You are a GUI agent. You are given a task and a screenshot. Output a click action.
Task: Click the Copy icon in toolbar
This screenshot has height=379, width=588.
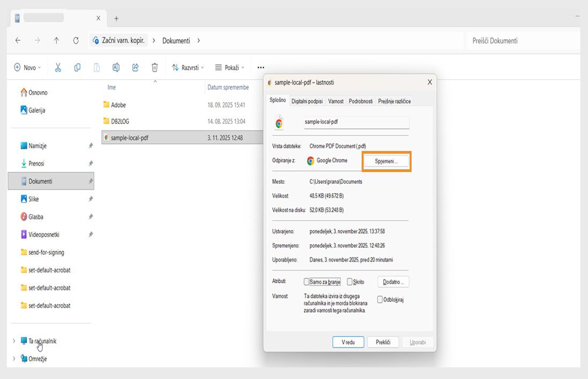(x=77, y=67)
